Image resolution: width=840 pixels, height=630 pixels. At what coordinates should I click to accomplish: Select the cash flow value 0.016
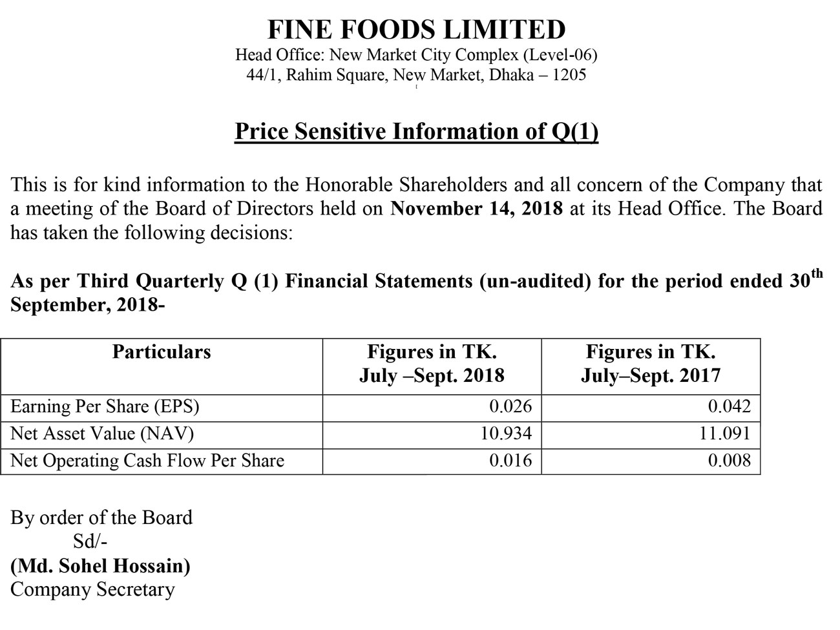(x=510, y=461)
